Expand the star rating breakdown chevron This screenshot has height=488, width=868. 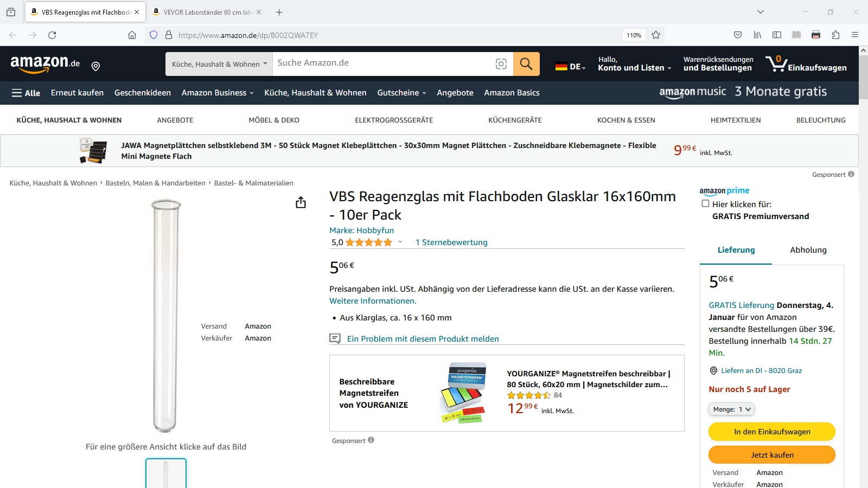point(400,242)
